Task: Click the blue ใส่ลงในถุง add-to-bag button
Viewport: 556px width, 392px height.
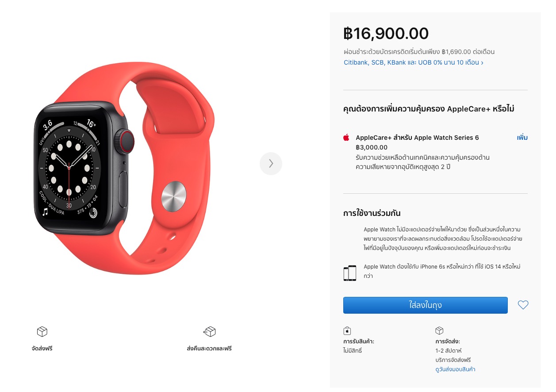Action: pos(425,305)
